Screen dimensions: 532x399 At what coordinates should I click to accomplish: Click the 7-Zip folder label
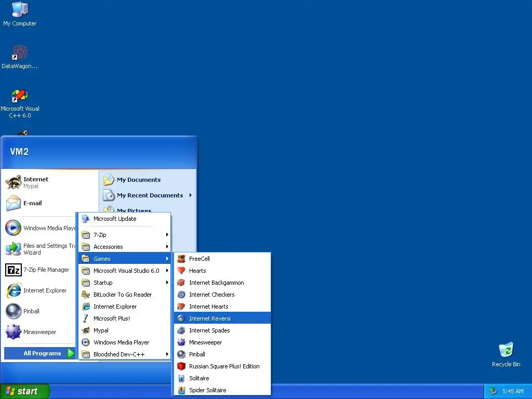tap(100, 235)
